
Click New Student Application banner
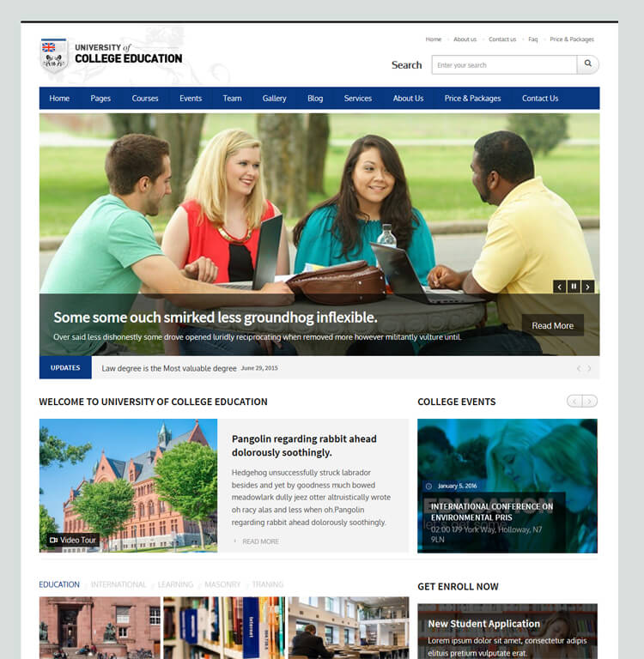pos(507,632)
